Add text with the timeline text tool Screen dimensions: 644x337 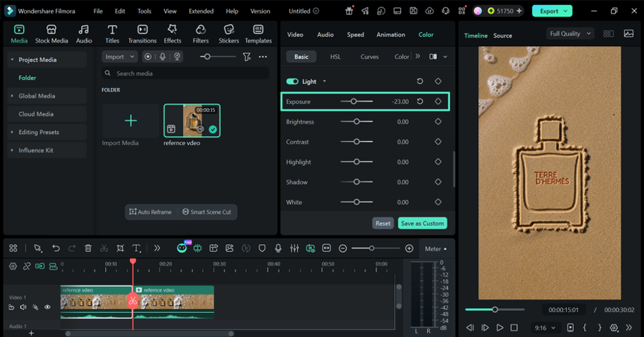tap(136, 248)
